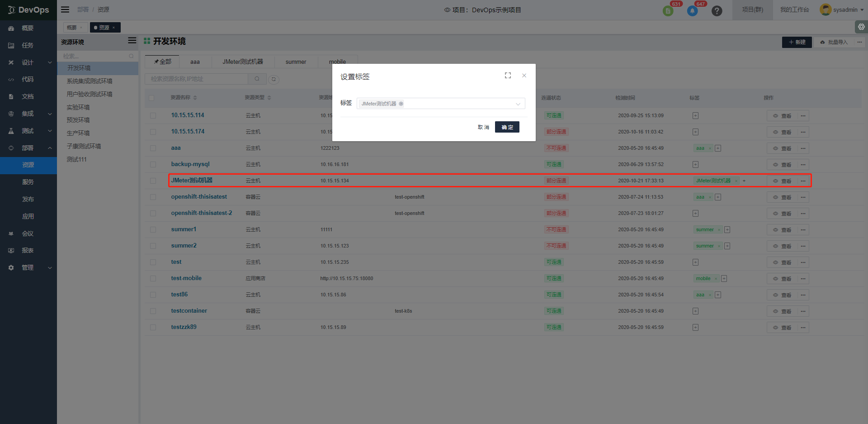Select the checkbox for summer1
The width and height of the screenshot is (868, 424).
pyautogui.click(x=153, y=230)
